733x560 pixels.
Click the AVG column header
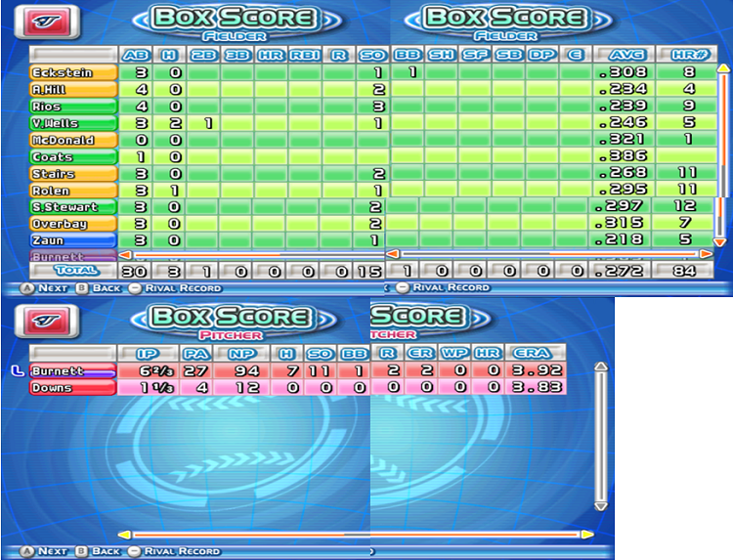(625, 55)
